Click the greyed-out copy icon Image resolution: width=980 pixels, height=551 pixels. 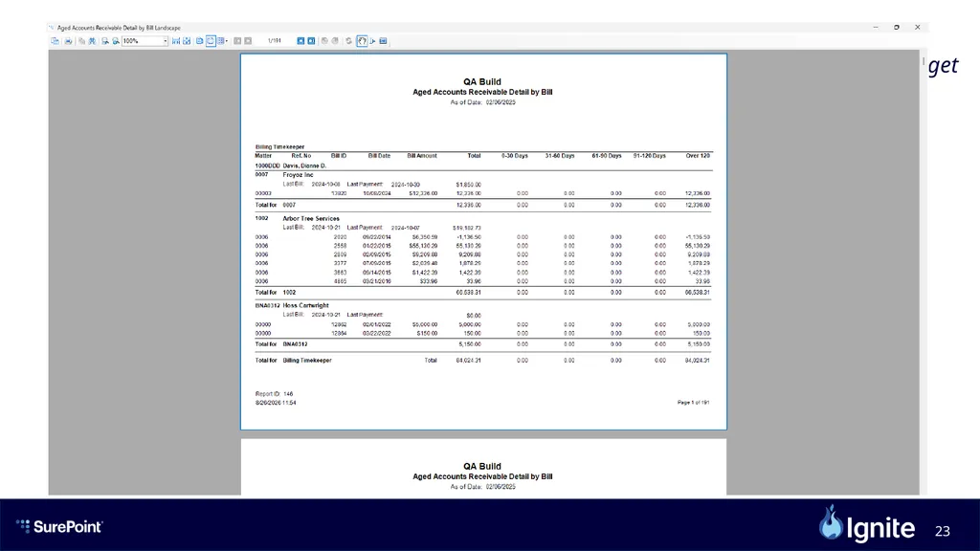(81, 41)
